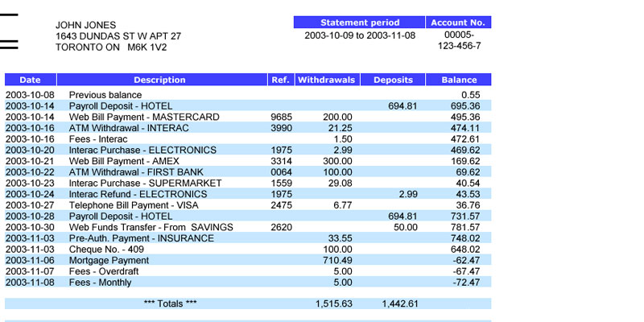Click refund deposit amount 2.99
The width and height of the screenshot is (644, 322).
coord(408,194)
